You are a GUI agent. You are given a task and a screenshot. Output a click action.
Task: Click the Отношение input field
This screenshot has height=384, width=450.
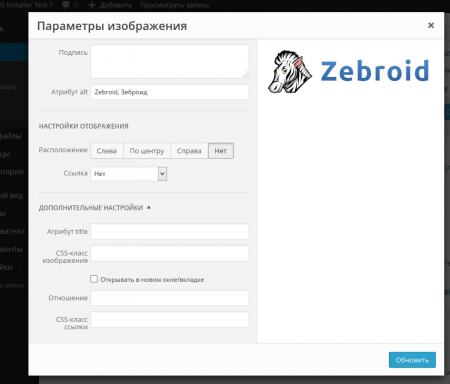pyautogui.click(x=170, y=298)
